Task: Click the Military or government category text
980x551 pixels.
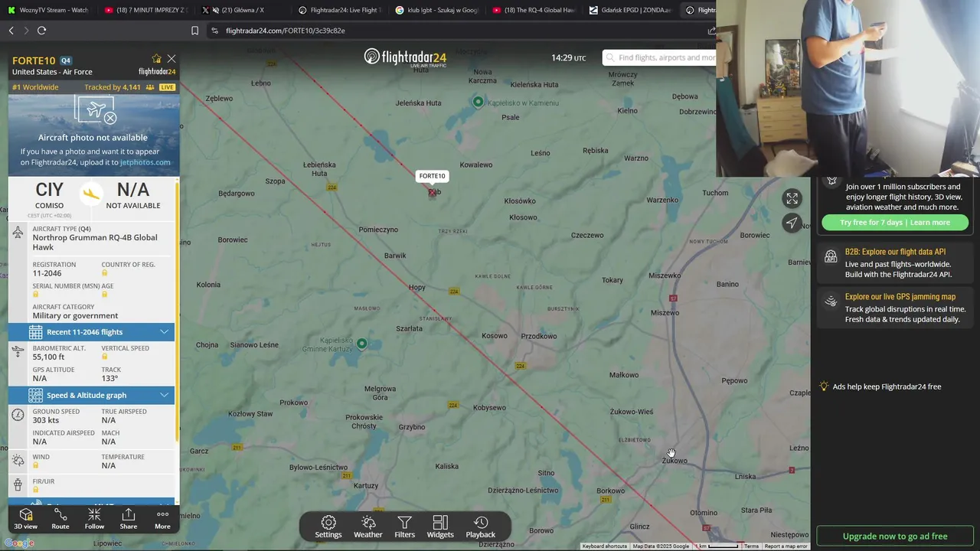Action: click(75, 315)
